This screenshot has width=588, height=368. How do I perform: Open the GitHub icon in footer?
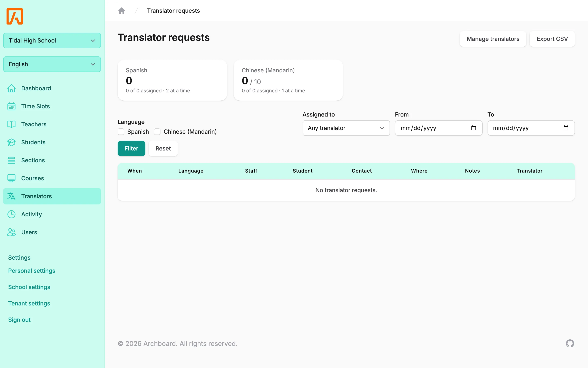(570, 343)
